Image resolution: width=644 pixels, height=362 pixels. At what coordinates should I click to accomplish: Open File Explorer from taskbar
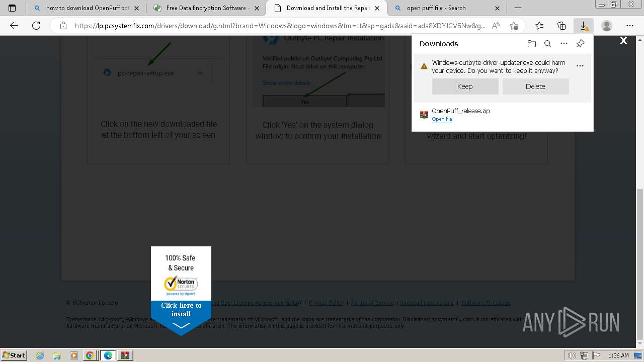point(57,355)
